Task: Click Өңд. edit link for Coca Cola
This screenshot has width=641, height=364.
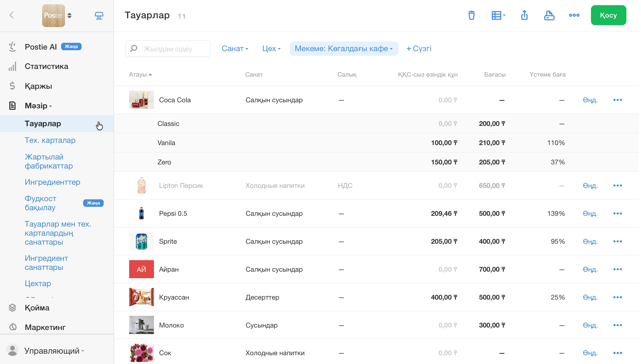Action: 590,100
